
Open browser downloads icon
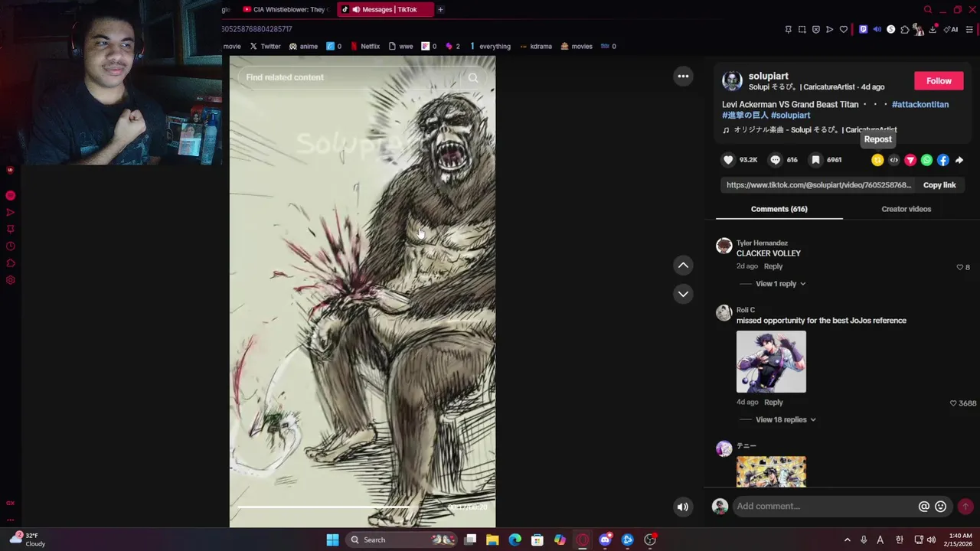click(x=933, y=30)
